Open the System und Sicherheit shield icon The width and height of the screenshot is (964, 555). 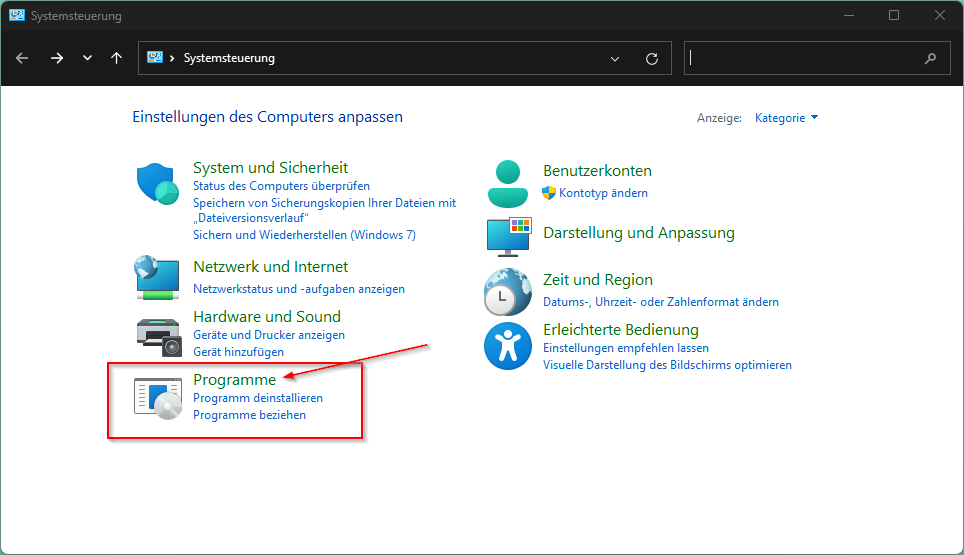(x=157, y=184)
